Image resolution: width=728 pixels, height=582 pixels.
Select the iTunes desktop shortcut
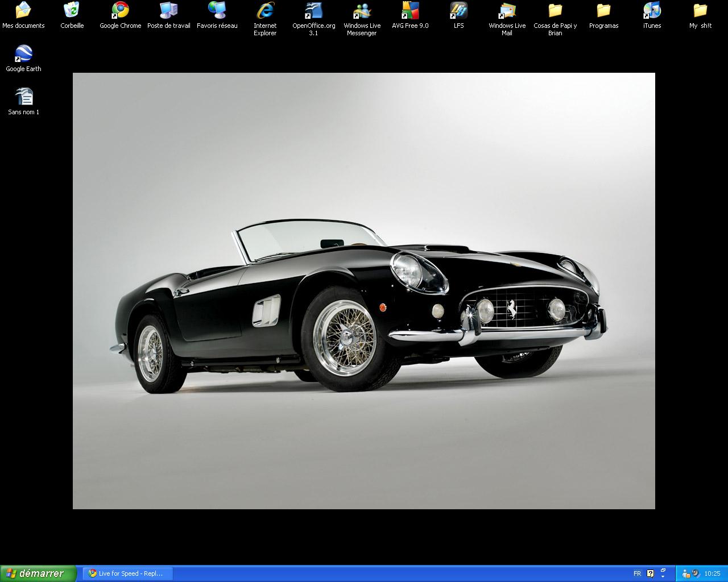pos(652,15)
